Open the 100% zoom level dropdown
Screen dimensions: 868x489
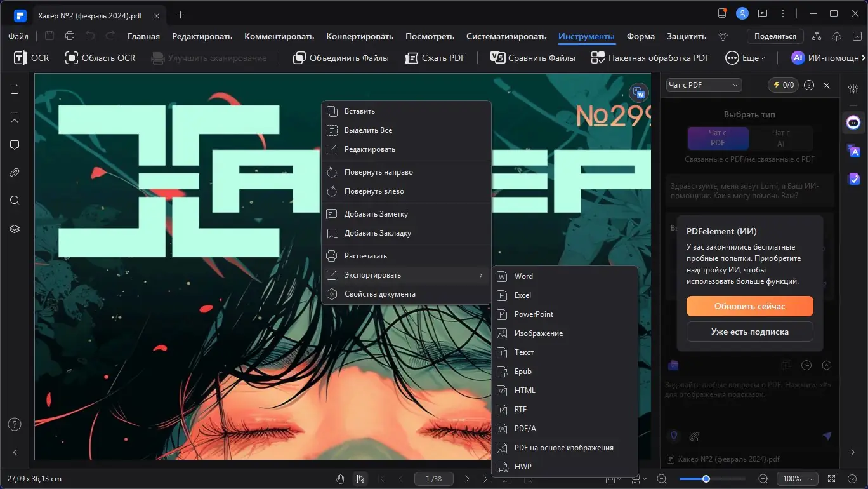pos(796,479)
